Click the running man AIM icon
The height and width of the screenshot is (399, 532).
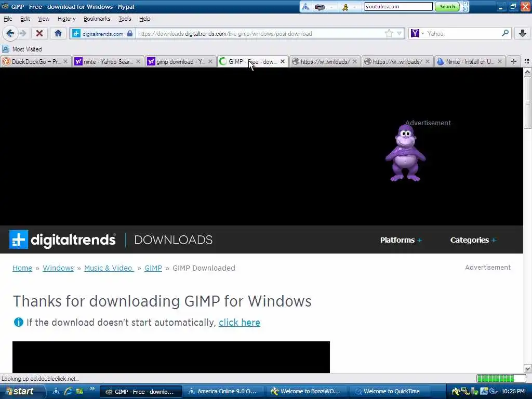[345, 7]
